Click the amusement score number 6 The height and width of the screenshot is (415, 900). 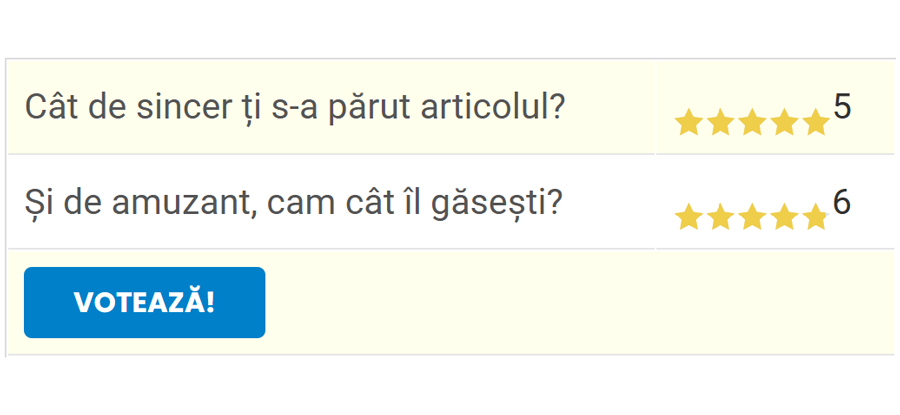842,202
